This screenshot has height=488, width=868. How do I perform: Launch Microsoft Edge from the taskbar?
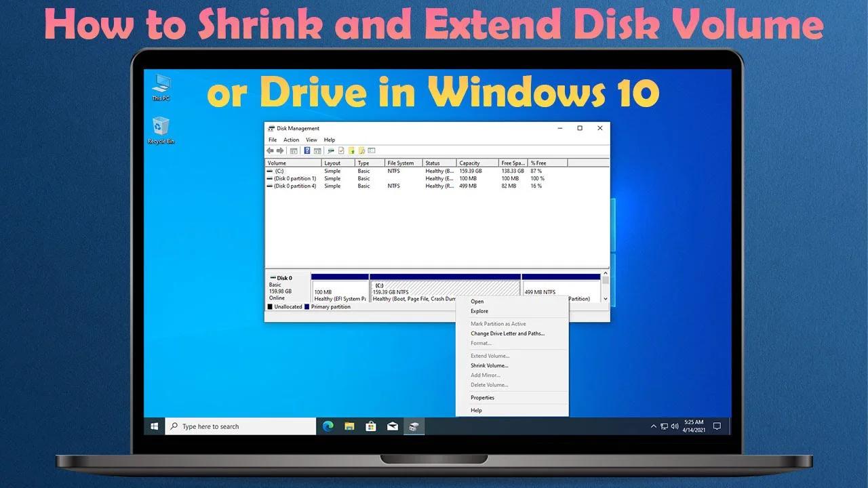point(328,426)
